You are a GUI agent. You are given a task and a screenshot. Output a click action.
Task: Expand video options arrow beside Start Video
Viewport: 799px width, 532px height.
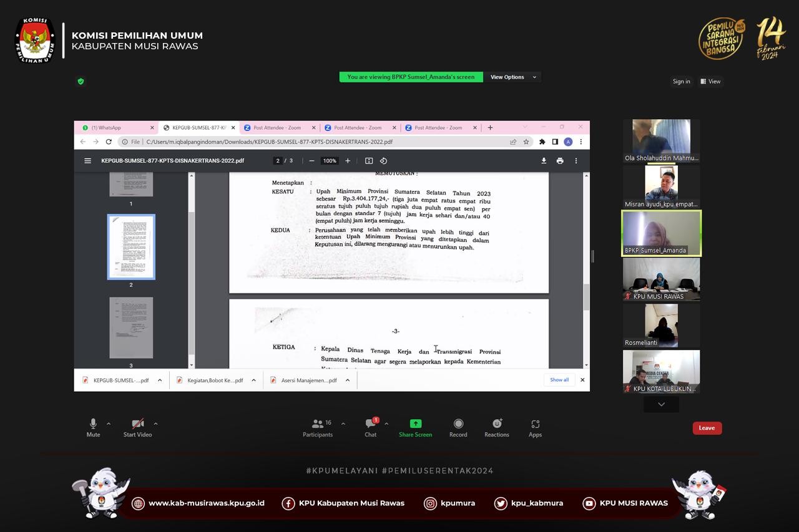click(155, 423)
